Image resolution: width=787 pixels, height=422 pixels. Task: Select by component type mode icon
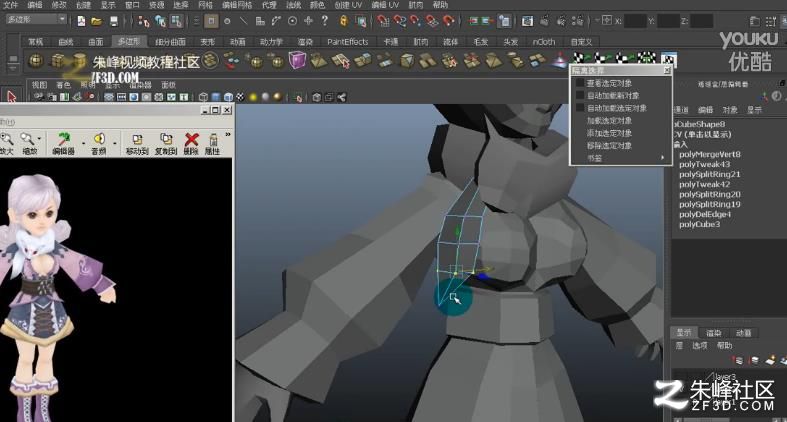(176, 21)
